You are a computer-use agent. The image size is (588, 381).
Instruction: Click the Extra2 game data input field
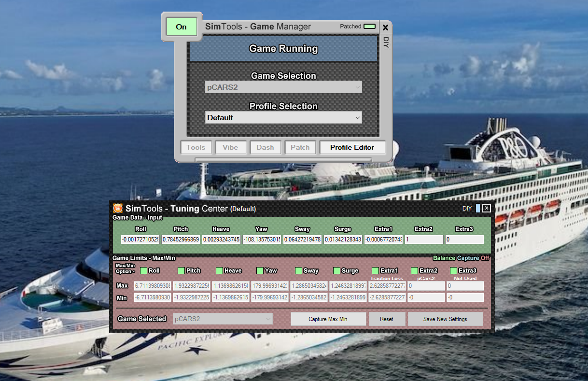[424, 240]
